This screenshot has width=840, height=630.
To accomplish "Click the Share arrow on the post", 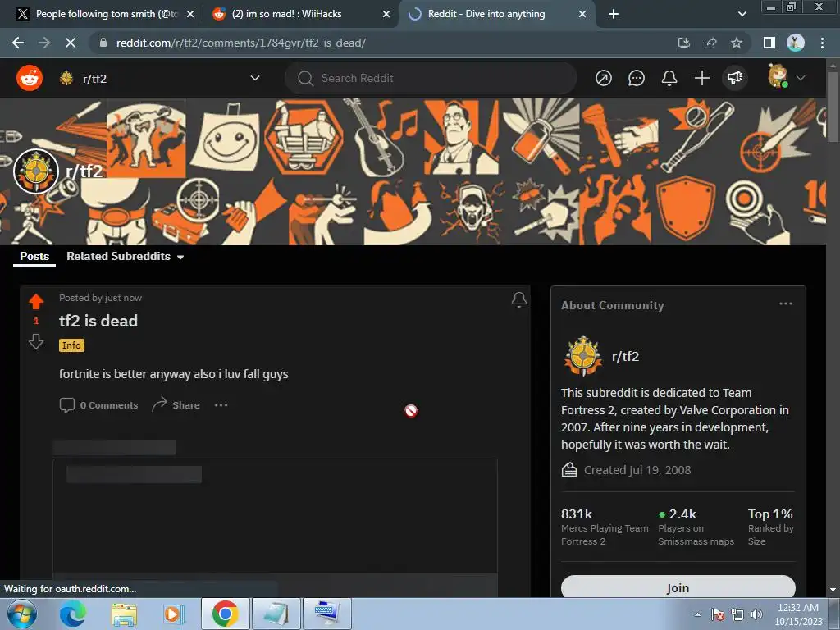I will click(176, 405).
